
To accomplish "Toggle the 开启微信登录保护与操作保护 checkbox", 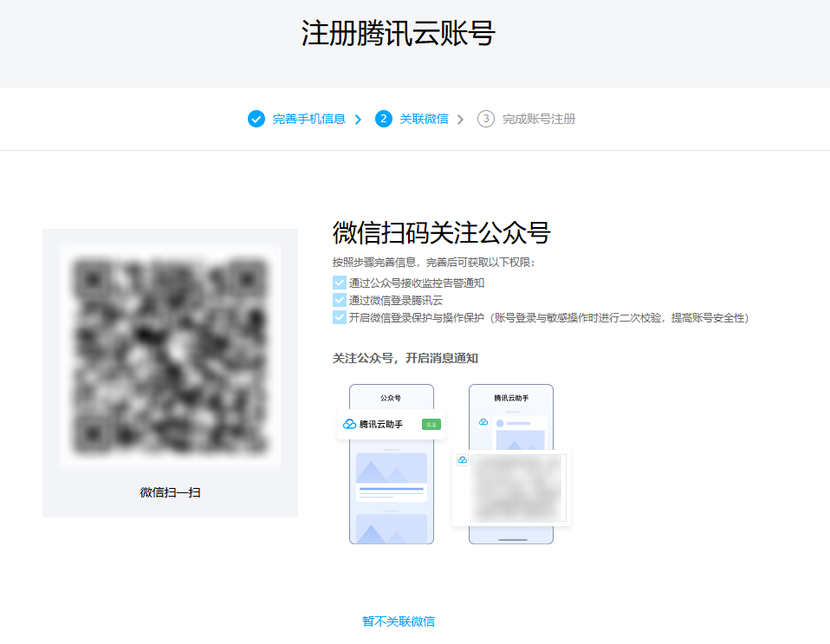I will [x=340, y=317].
